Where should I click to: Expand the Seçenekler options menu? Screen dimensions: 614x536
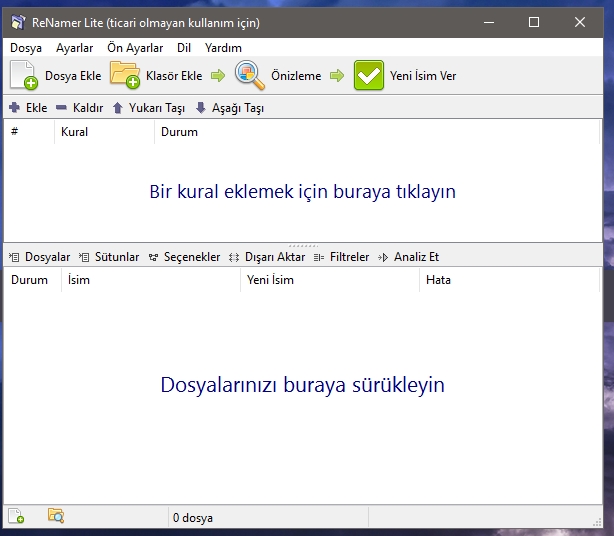184,257
